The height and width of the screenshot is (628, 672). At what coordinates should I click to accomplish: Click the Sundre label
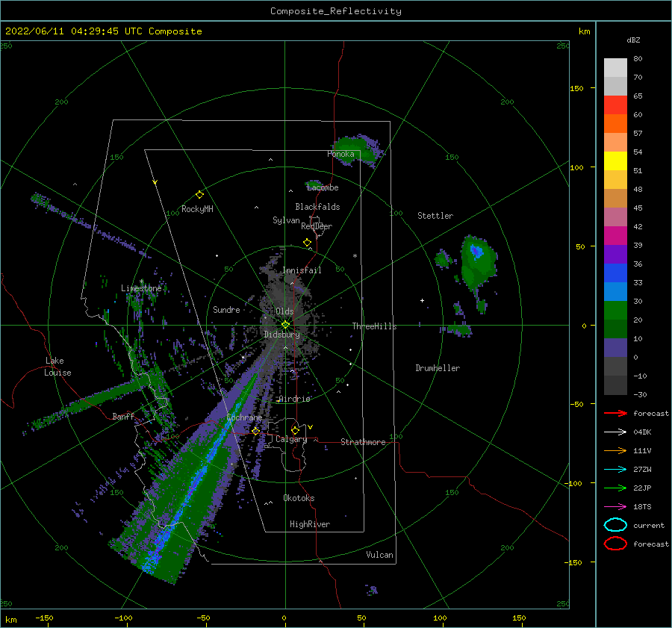[x=226, y=309]
